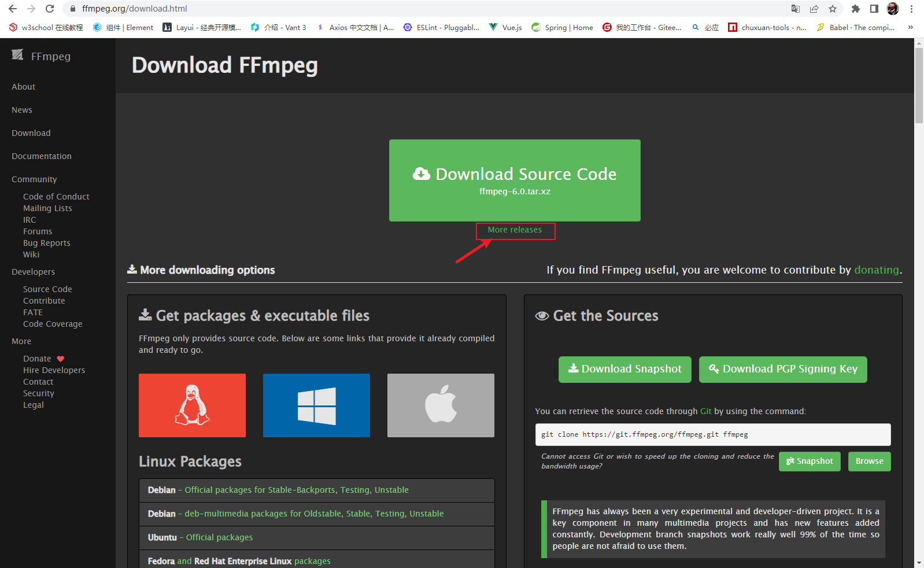Click the share page icon in address bar
The height and width of the screenshot is (568, 924).
click(x=814, y=9)
